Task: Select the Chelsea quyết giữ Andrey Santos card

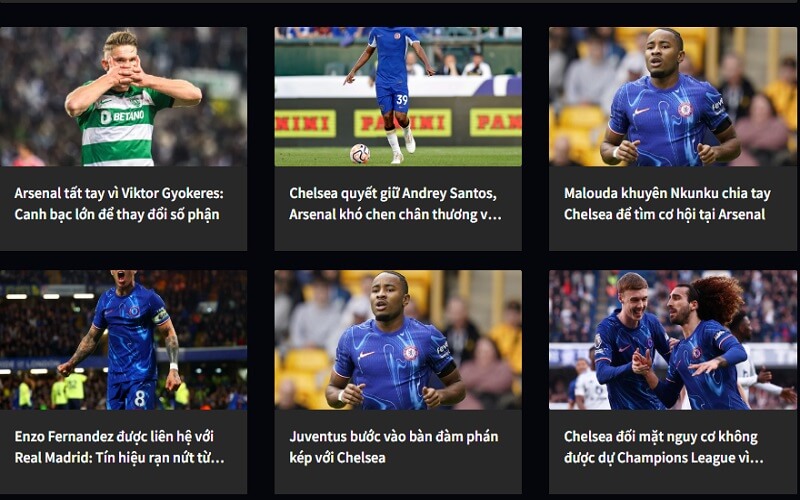Action: coord(398,208)
